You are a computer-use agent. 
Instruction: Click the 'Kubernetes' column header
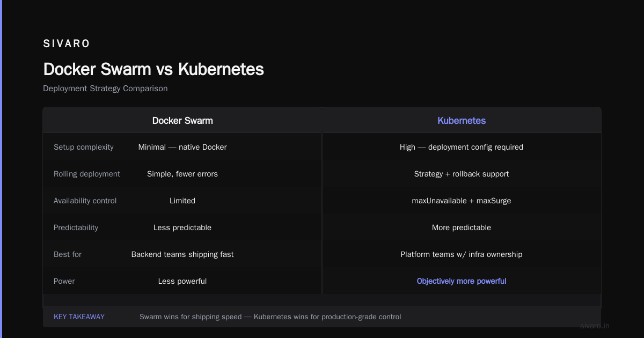pyautogui.click(x=462, y=121)
